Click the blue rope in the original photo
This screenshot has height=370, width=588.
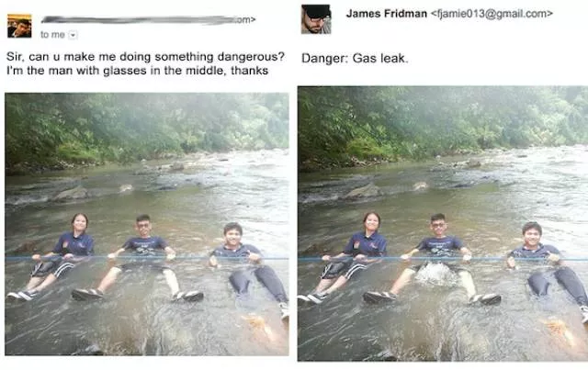pos(147,258)
